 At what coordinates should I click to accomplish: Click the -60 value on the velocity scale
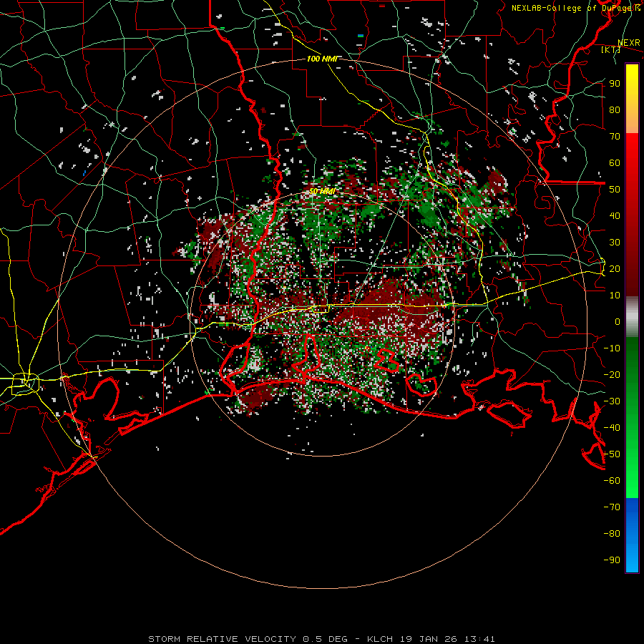(x=612, y=481)
